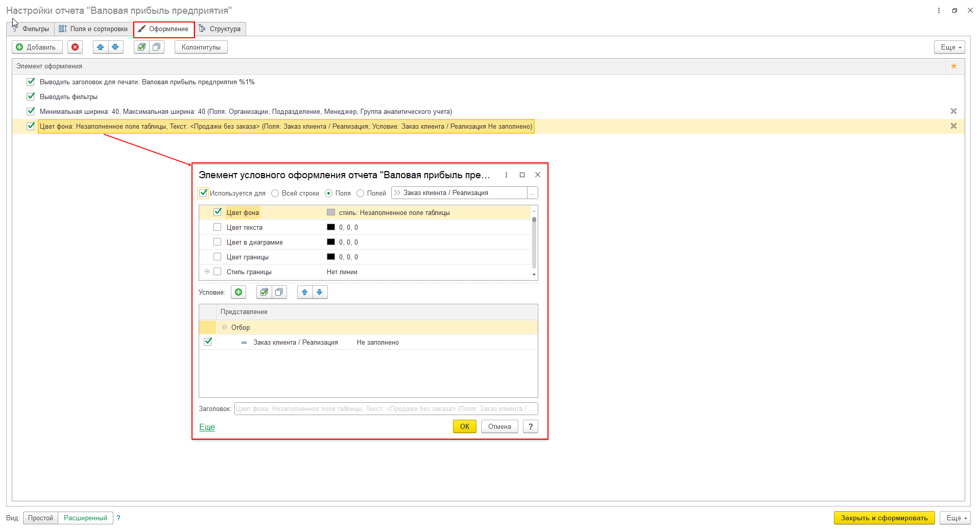Move formatting element down in main toolbar
The width and height of the screenshot is (980, 531).
point(115,47)
